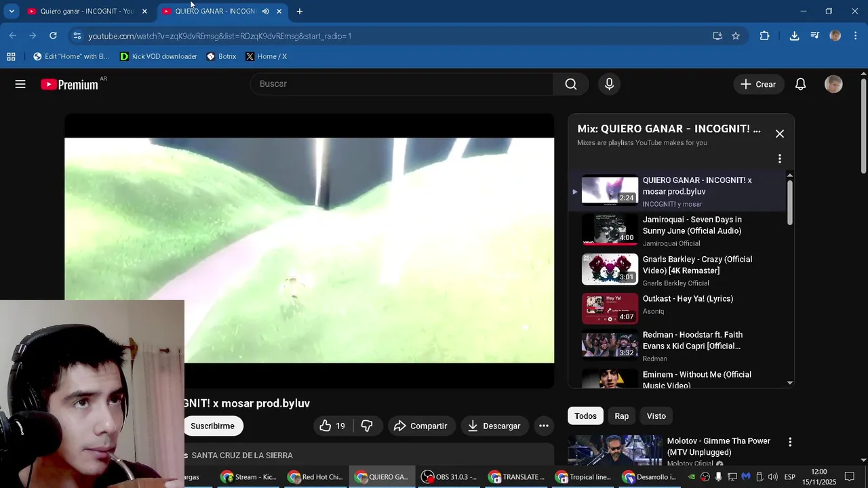
Task: Open the Windows action center icon
Action: pyautogui.click(x=850, y=477)
